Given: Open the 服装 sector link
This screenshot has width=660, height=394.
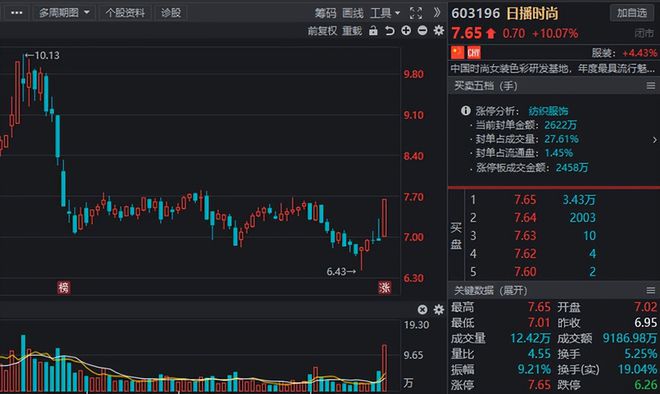Looking at the screenshot, I should click(x=603, y=53).
